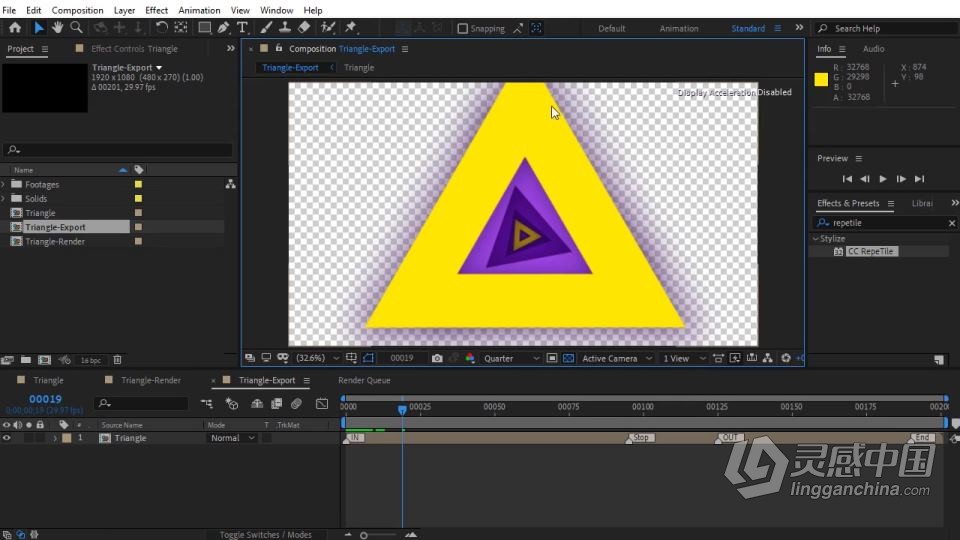Select the Clone Stamp tool

click(285, 28)
